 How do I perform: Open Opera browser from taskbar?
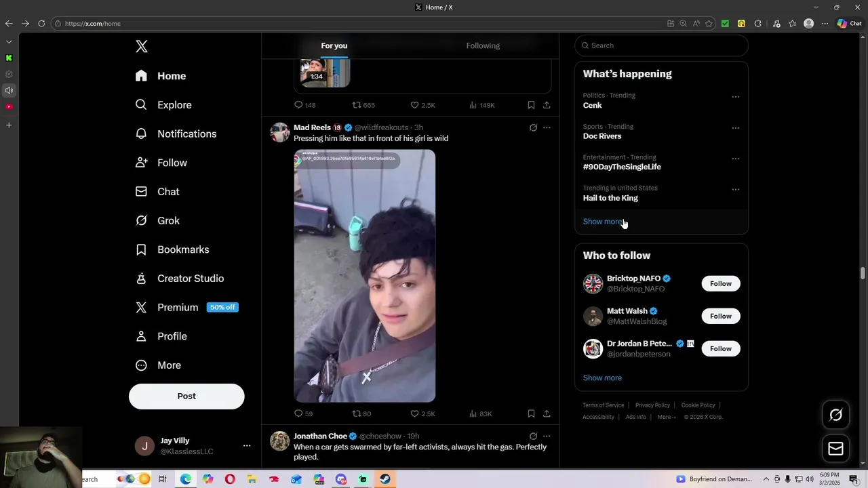(230, 479)
